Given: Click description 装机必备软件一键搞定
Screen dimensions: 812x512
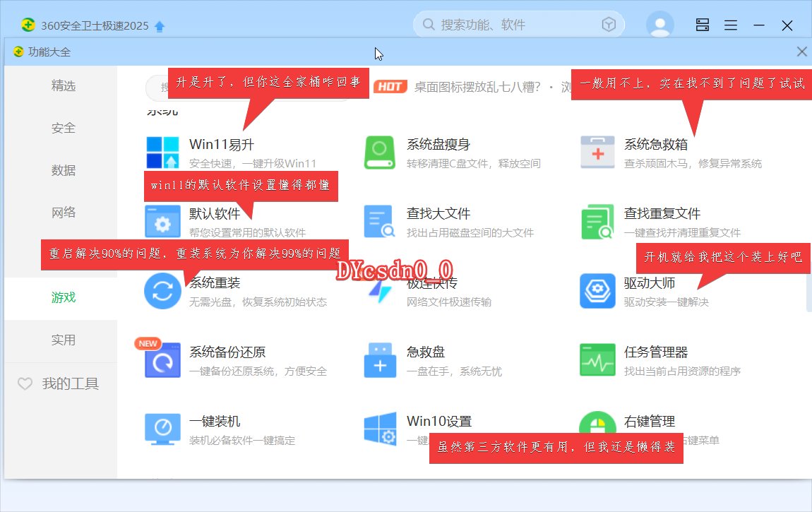Looking at the screenshot, I should click(x=242, y=441).
